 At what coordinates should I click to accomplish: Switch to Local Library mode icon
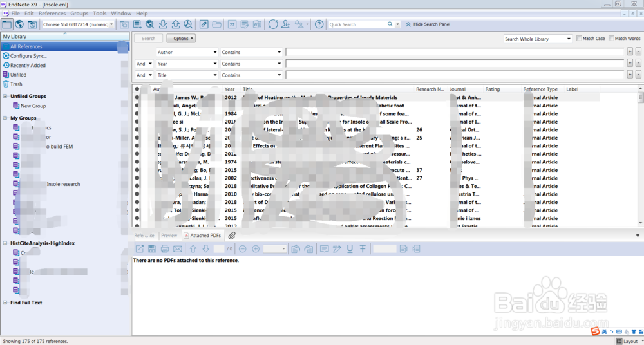coord(7,24)
